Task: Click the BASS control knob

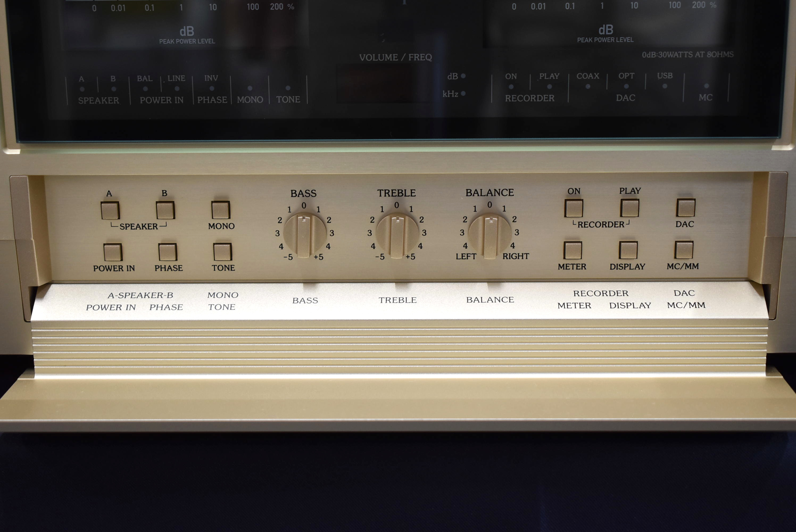Action: pyautogui.click(x=304, y=235)
